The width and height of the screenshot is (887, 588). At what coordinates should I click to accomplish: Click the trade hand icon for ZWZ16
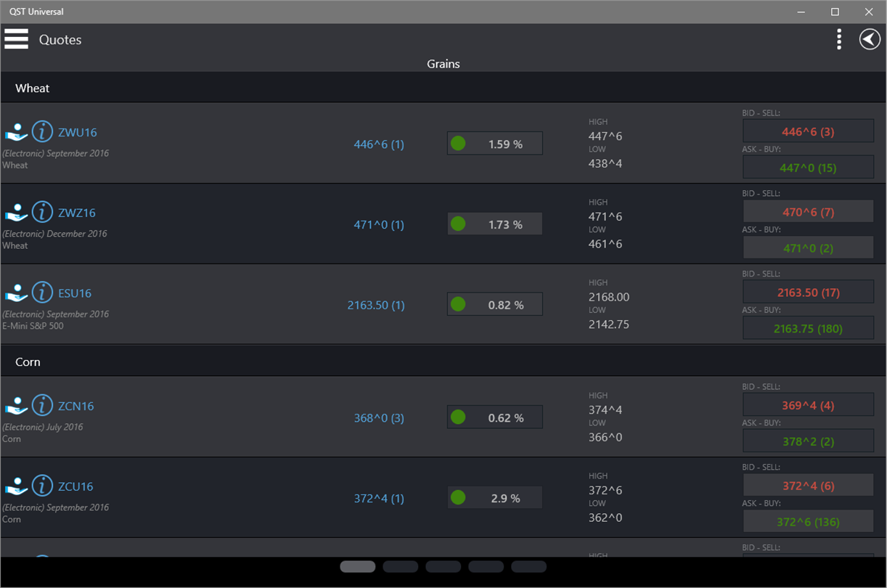click(16, 213)
